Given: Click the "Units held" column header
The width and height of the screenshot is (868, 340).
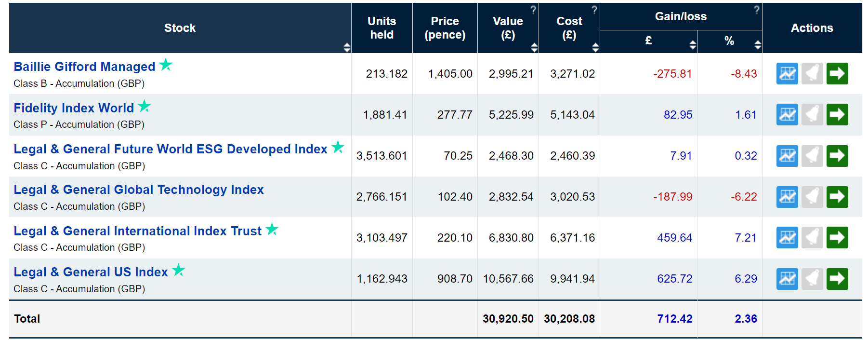Looking at the screenshot, I should 382,28.
